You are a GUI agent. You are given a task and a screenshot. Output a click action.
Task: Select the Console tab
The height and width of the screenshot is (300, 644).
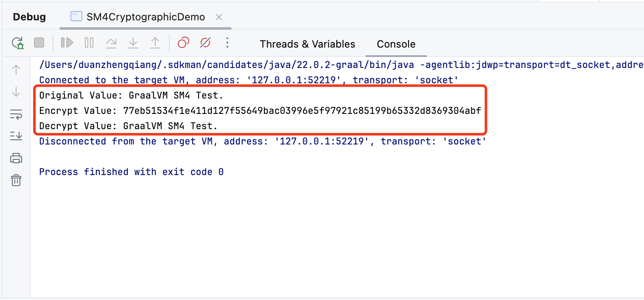point(396,44)
